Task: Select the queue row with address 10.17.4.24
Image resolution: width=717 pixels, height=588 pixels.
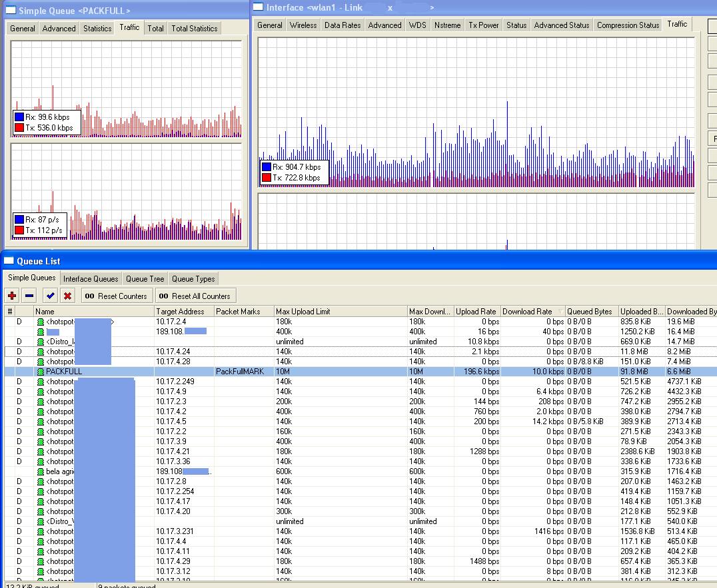Action: (173, 352)
